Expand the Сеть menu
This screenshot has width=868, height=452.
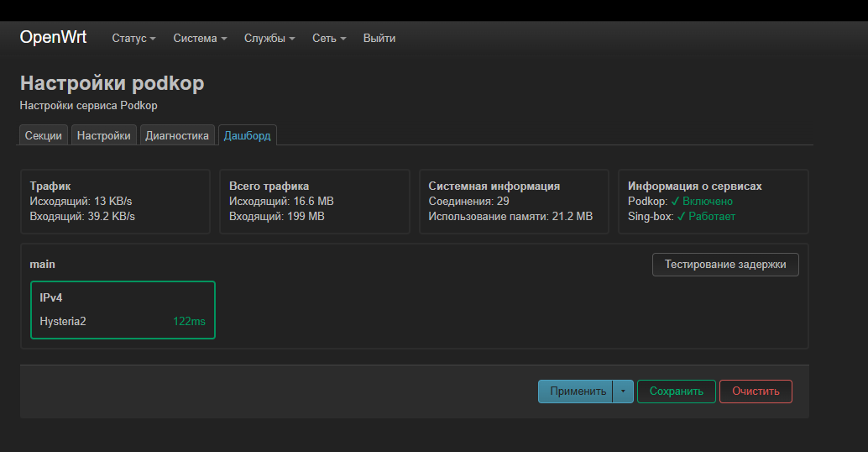[x=329, y=38]
